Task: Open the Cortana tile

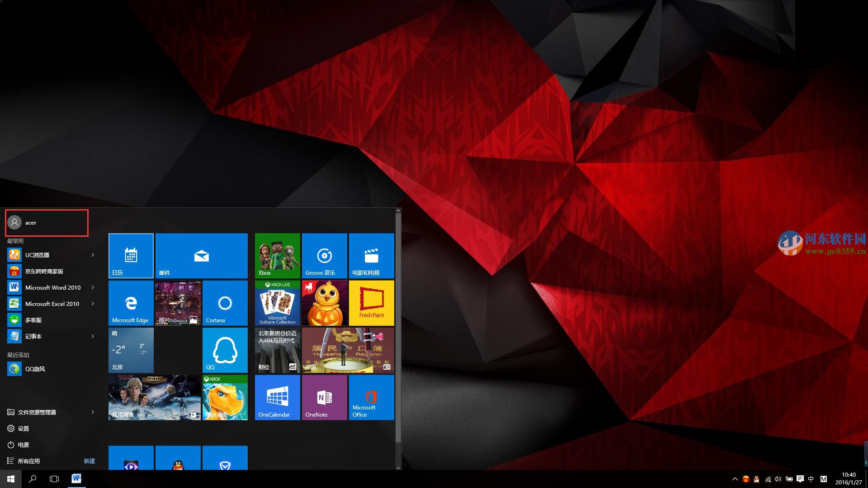Action: coord(225,303)
